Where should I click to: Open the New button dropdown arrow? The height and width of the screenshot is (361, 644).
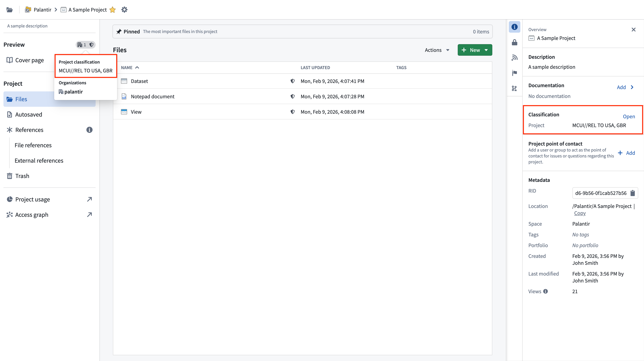click(486, 50)
